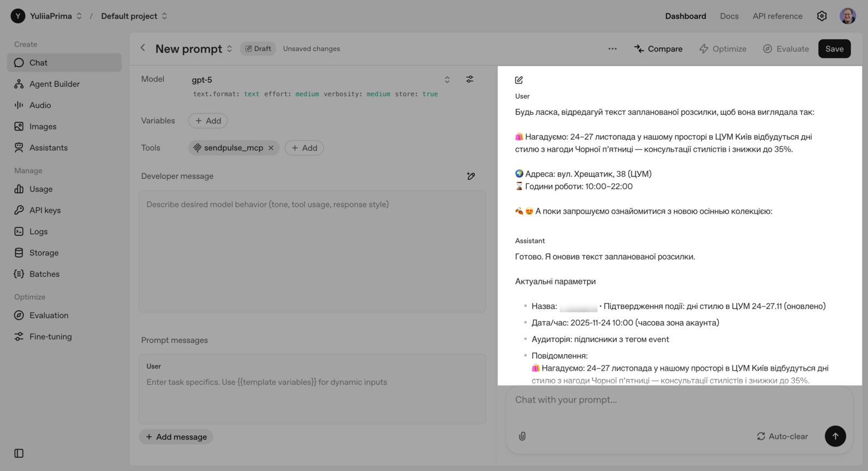This screenshot has height=471, width=868.
Task: Collapse sidebar using bottom-left panel icon
Action: pyautogui.click(x=19, y=454)
